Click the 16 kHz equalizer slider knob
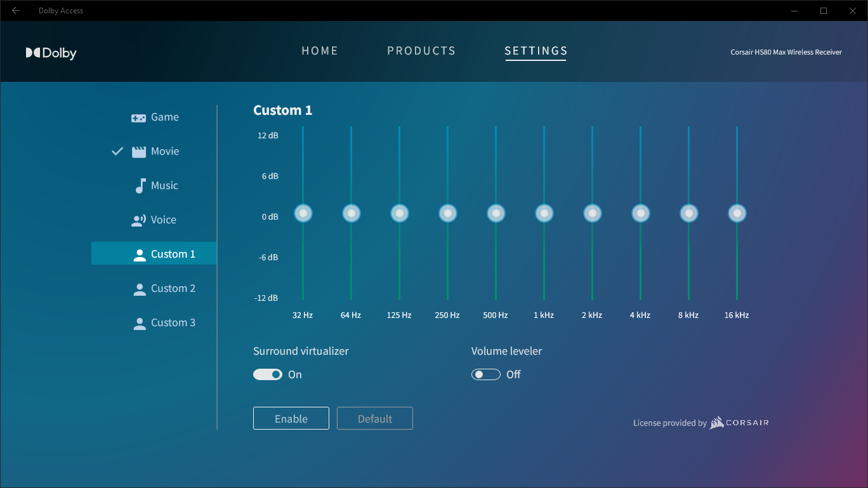The image size is (868, 488). click(x=737, y=213)
